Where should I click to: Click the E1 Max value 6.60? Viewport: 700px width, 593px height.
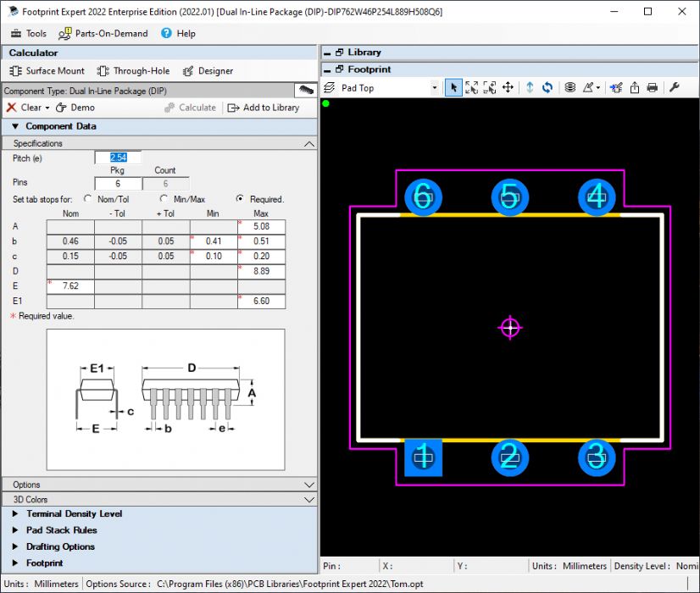point(262,302)
